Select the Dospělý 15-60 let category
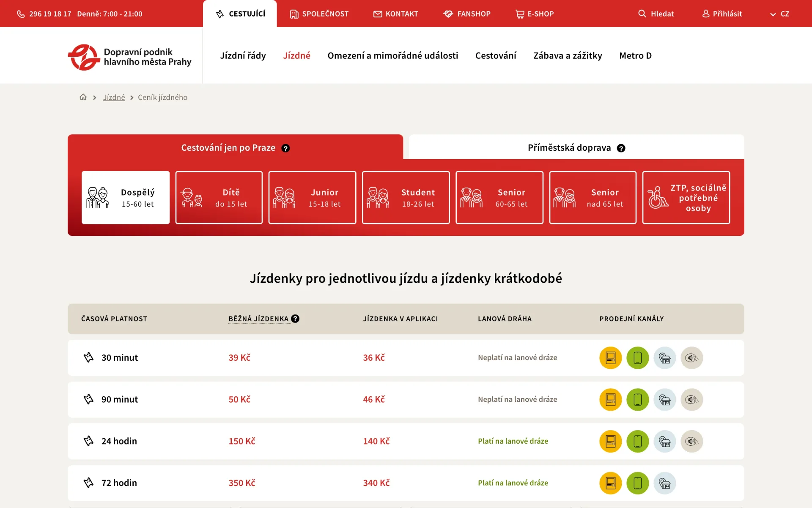812x508 pixels. (x=126, y=198)
